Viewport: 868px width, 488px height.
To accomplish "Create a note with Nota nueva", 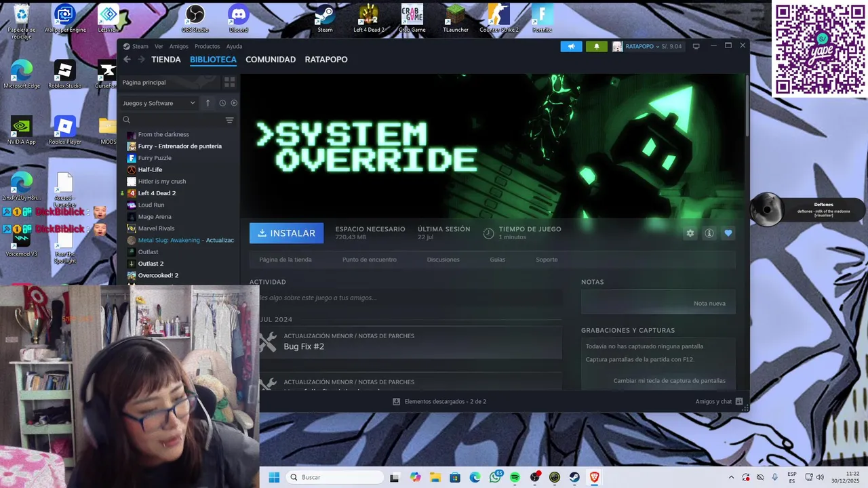I will pyautogui.click(x=709, y=303).
